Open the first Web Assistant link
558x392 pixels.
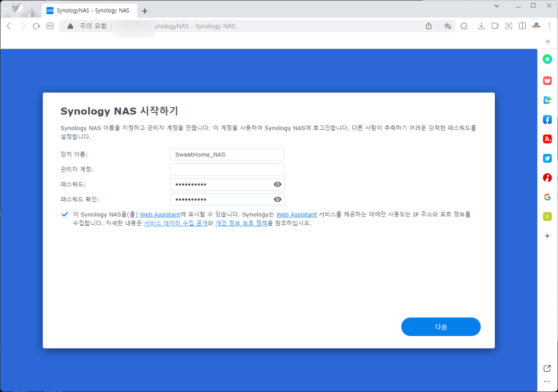click(160, 214)
